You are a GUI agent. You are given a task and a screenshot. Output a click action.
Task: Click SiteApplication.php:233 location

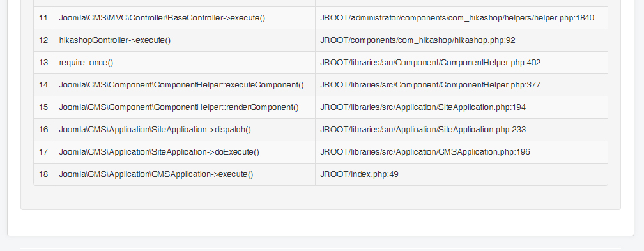pyautogui.click(x=423, y=130)
